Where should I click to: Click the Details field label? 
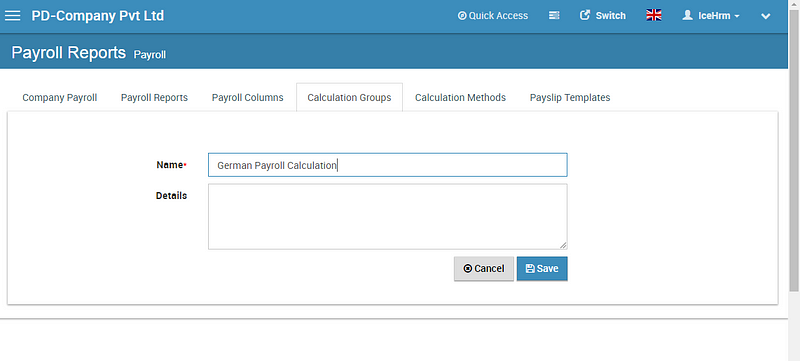tap(171, 196)
